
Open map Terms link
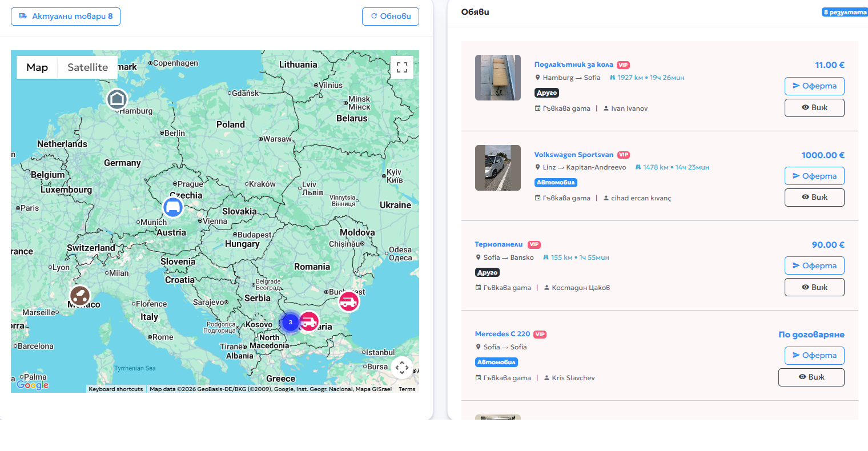coord(407,389)
